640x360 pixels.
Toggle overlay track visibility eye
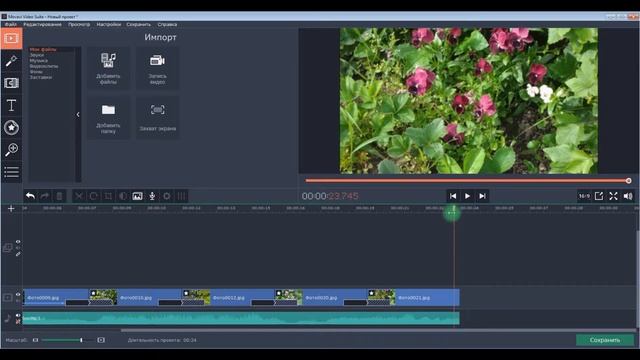[x=18, y=242]
